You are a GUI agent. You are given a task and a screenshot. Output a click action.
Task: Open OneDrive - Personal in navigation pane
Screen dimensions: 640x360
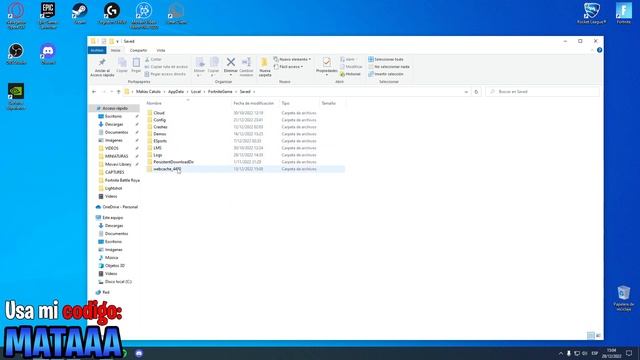pyautogui.click(x=120, y=207)
